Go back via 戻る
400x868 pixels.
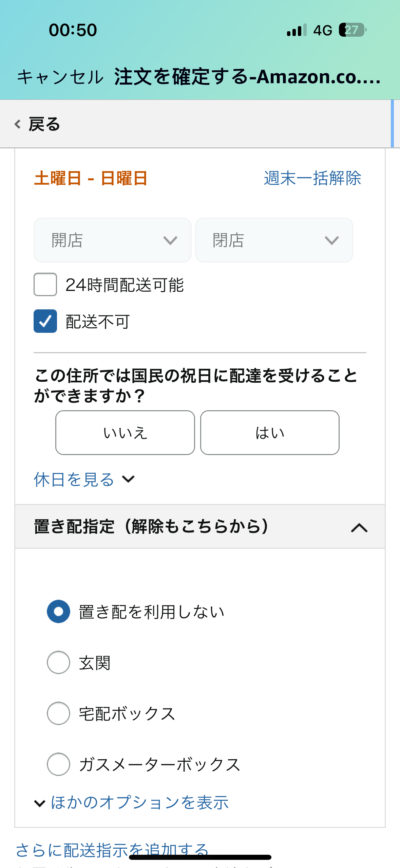click(x=44, y=124)
